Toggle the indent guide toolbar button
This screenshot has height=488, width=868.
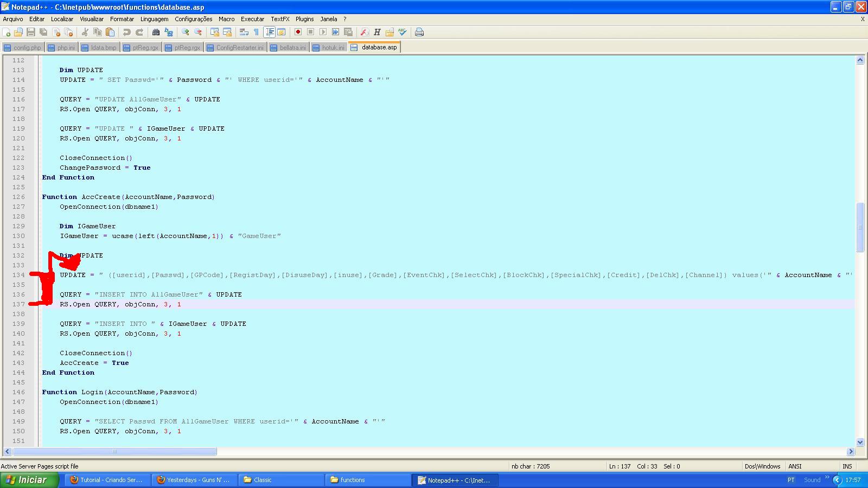tap(269, 32)
